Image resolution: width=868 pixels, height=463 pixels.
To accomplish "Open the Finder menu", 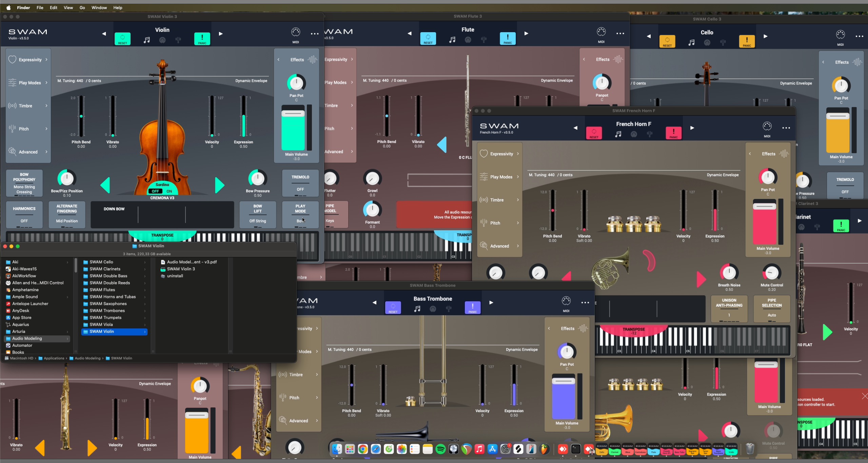I will [23, 7].
